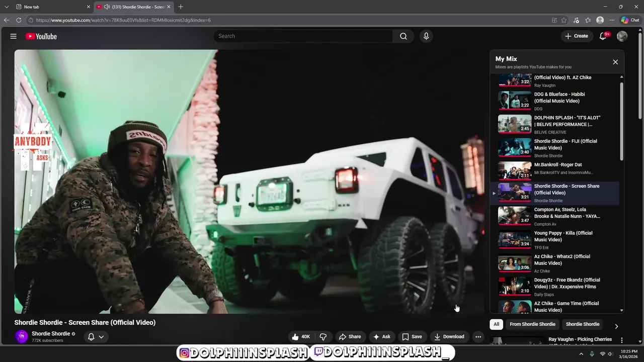Screen dimensions: 644x362
Task: Play Mr.Bankroll Roger Dat from mix
Action: [555, 170]
